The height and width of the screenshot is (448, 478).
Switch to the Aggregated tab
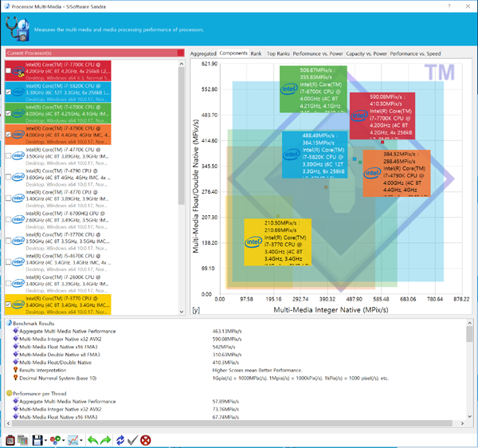pos(203,53)
